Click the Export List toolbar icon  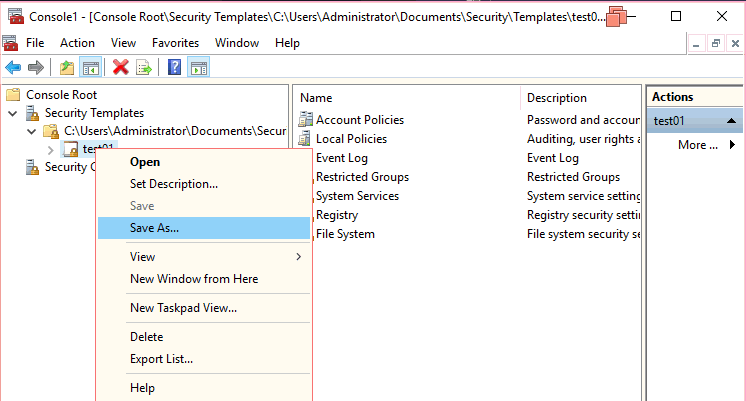(144, 68)
